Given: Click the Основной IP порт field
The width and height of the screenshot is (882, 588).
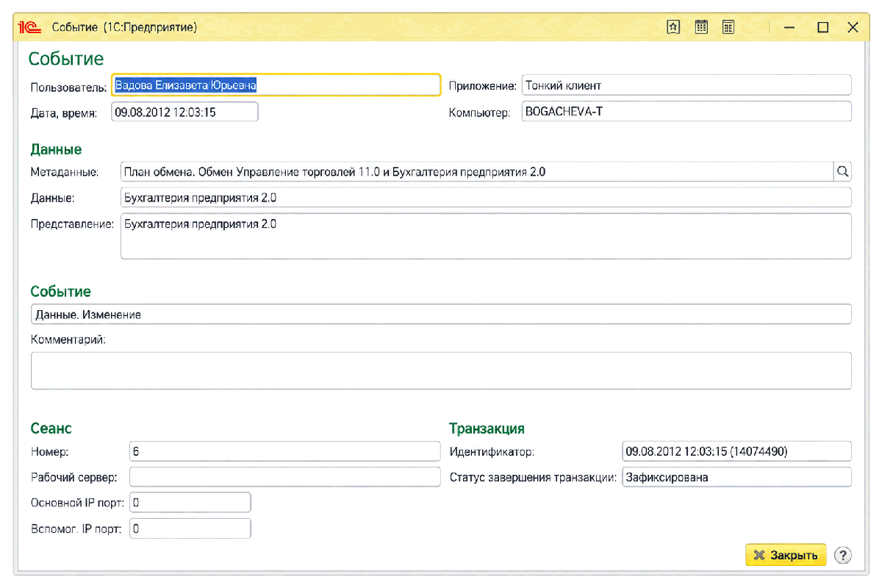Looking at the screenshot, I should [x=190, y=503].
